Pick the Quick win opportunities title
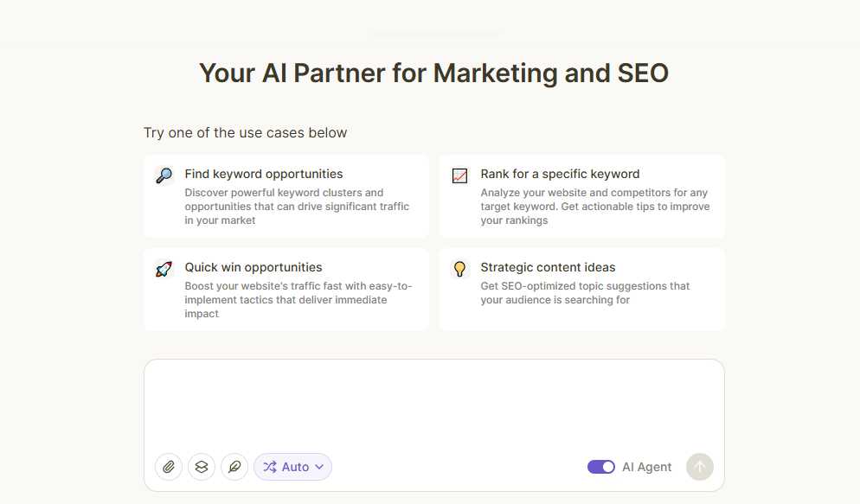The image size is (860, 504). pyautogui.click(x=254, y=267)
